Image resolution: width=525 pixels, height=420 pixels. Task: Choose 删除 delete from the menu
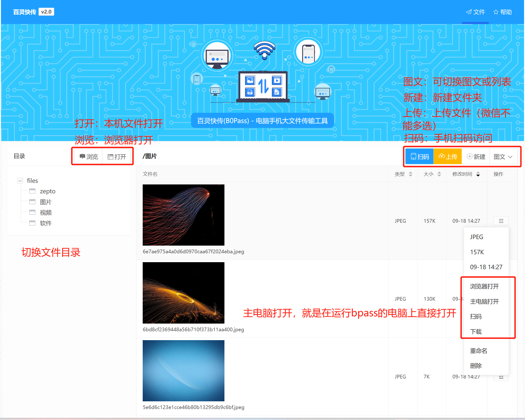click(x=475, y=365)
